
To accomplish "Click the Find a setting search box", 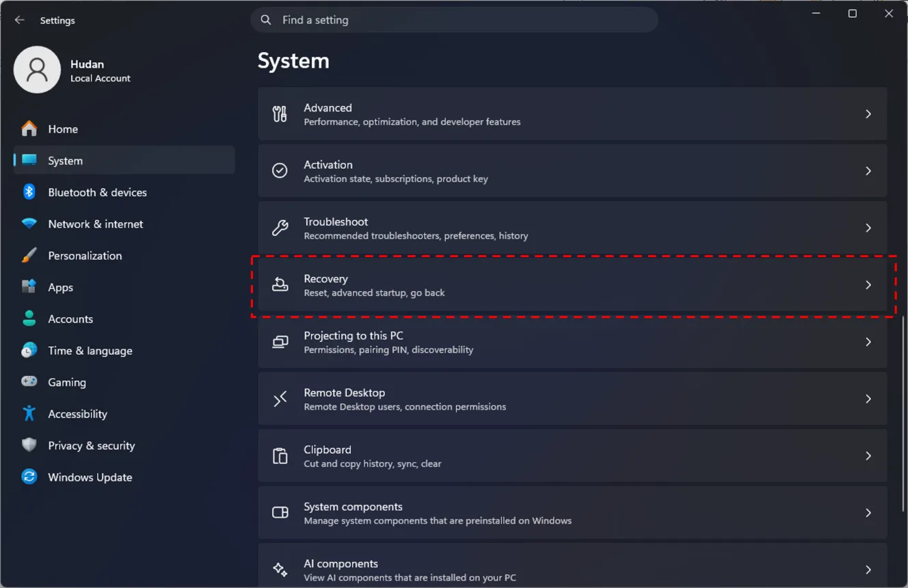I will tap(454, 20).
